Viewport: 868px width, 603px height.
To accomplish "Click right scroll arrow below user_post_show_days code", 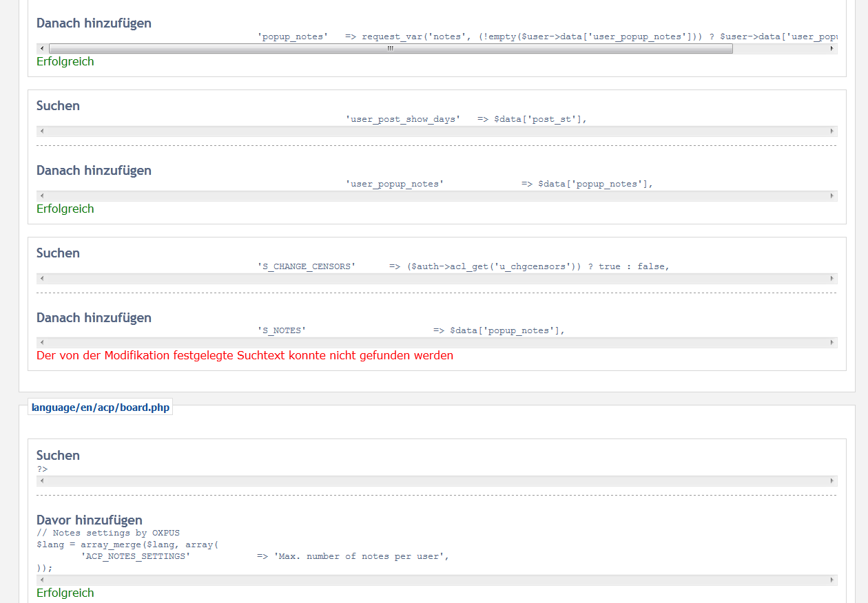I will click(831, 131).
